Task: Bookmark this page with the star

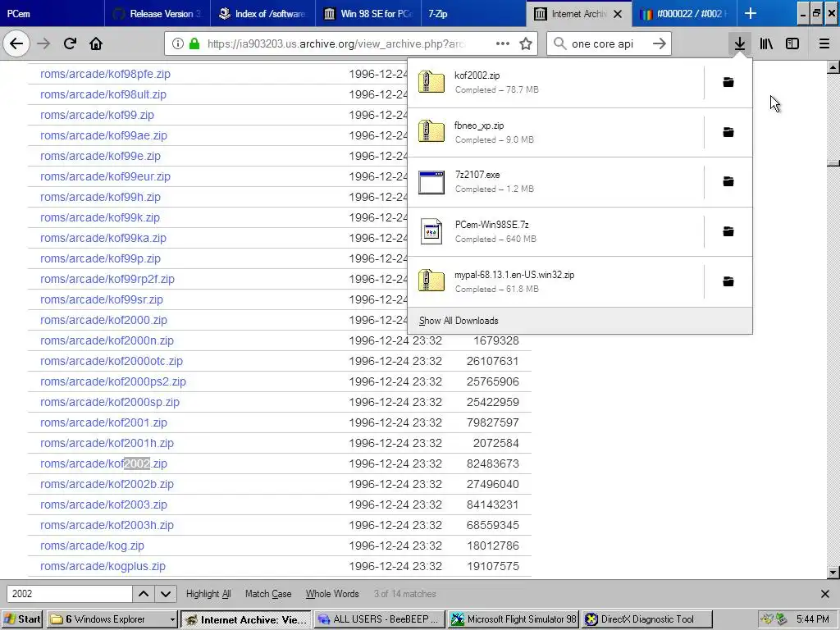Action: click(x=526, y=43)
